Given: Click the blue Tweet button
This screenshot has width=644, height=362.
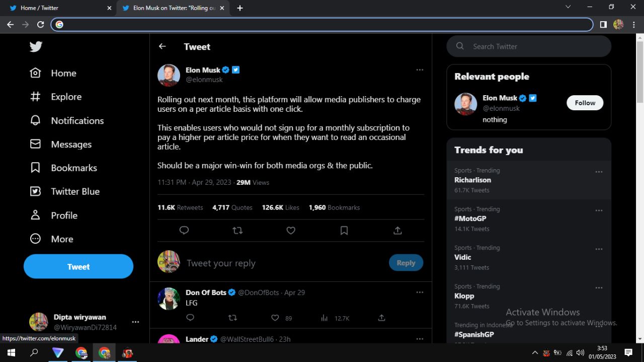Looking at the screenshot, I should (x=78, y=266).
